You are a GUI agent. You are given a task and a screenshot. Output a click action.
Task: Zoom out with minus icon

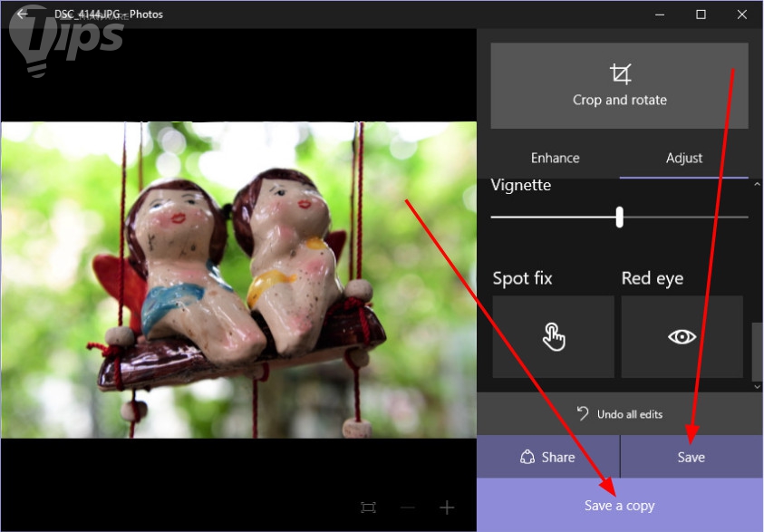(x=407, y=508)
